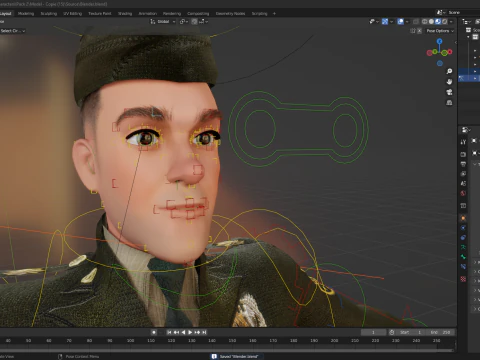Open the green Armature data properties tab
Image resolution: width=480 pixels, height=360 pixels.
pyautogui.click(x=463, y=247)
